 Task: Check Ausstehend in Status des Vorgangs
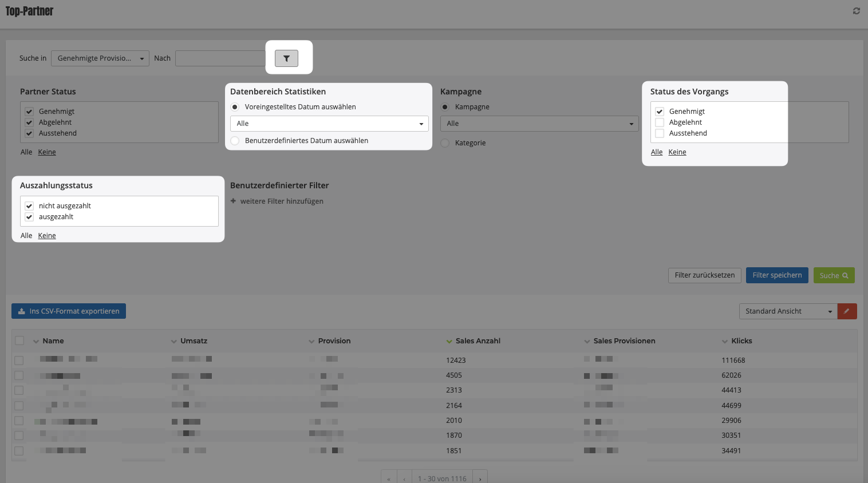[x=660, y=133]
